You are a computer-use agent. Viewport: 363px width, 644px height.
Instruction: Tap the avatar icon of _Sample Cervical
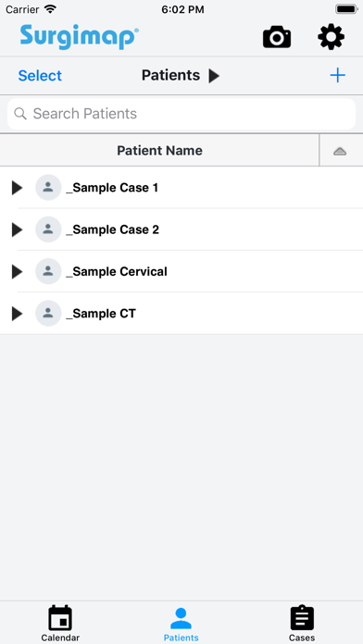[x=48, y=271]
